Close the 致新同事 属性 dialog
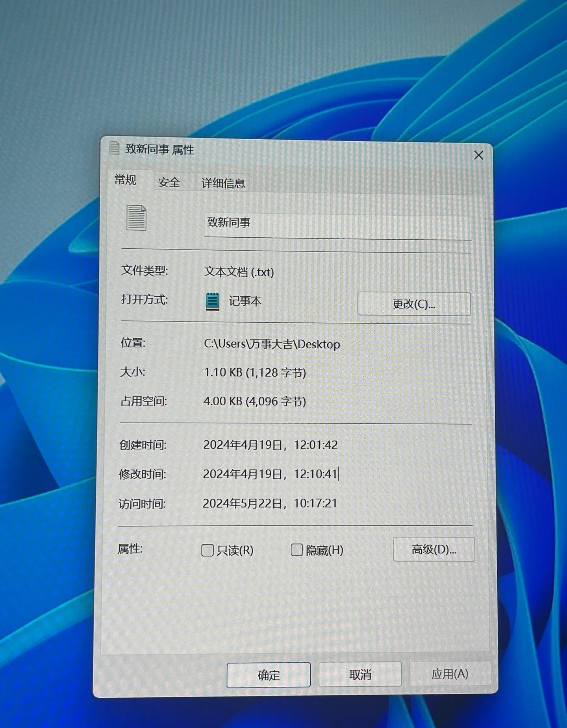The height and width of the screenshot is (728, 567). coord(478,155)
